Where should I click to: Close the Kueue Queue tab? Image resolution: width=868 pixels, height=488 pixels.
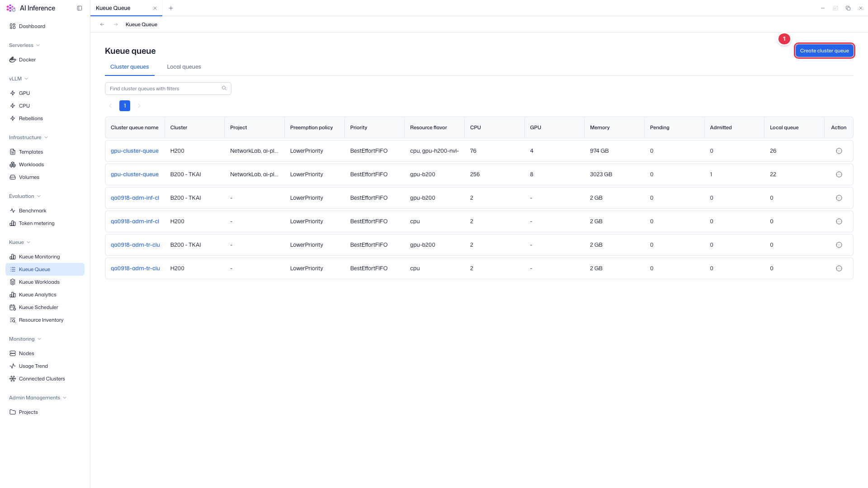pos(155,8)
